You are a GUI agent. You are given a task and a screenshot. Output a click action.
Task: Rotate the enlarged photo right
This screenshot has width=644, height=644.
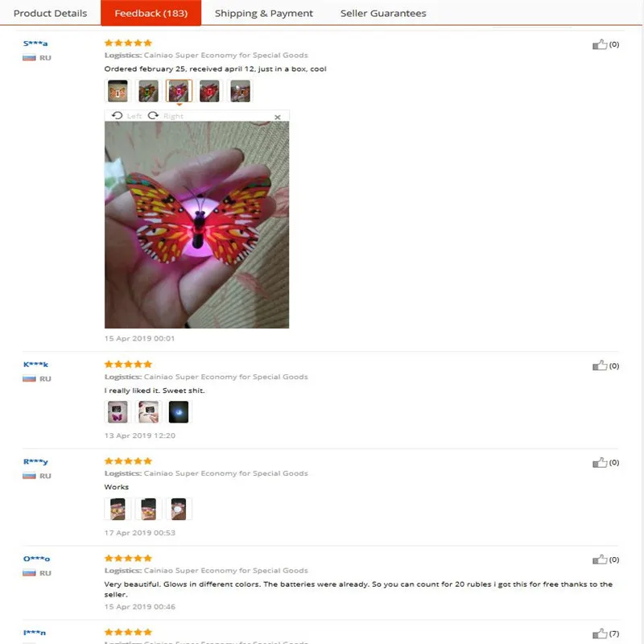tap(165, 116)
